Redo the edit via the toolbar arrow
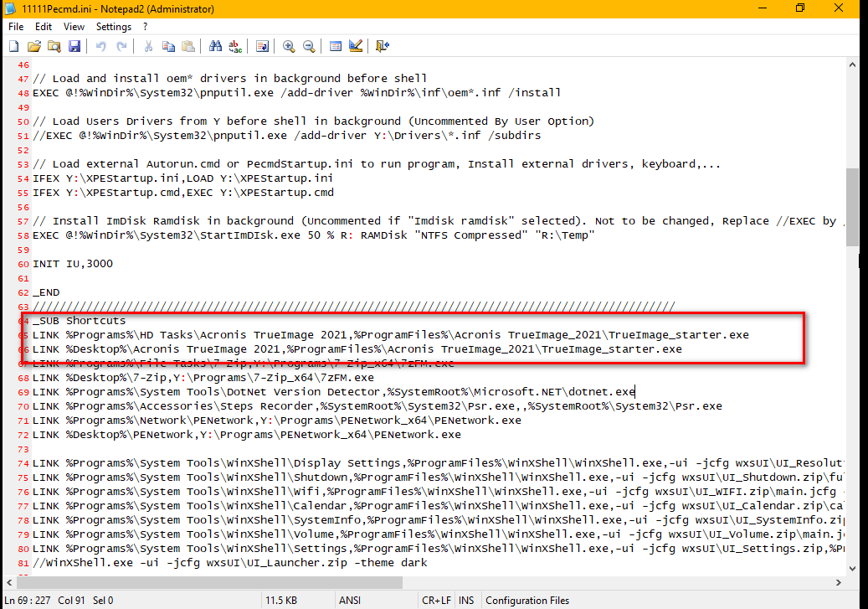Screen dimensions: 868x609 [x=121, y=47]
